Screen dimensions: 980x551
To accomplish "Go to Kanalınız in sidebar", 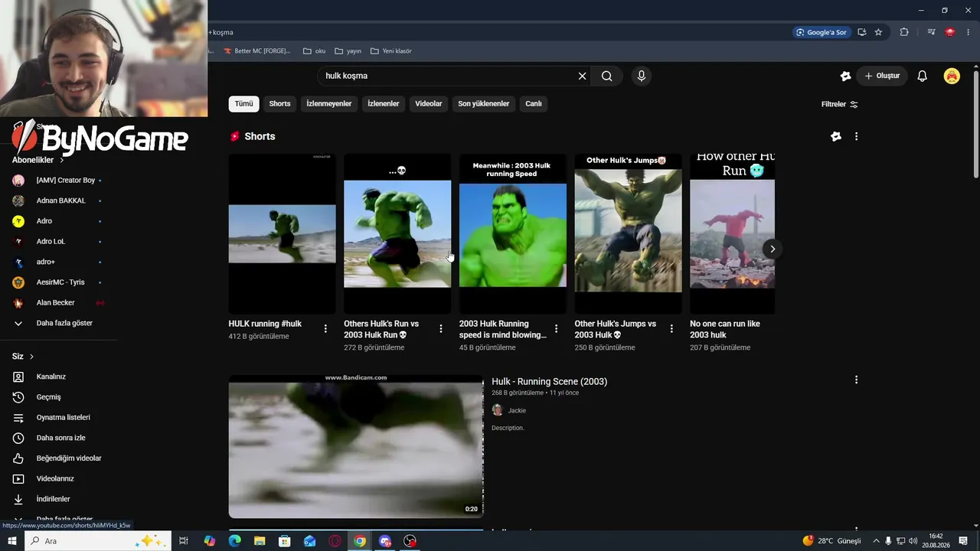I will coord(52,377).
